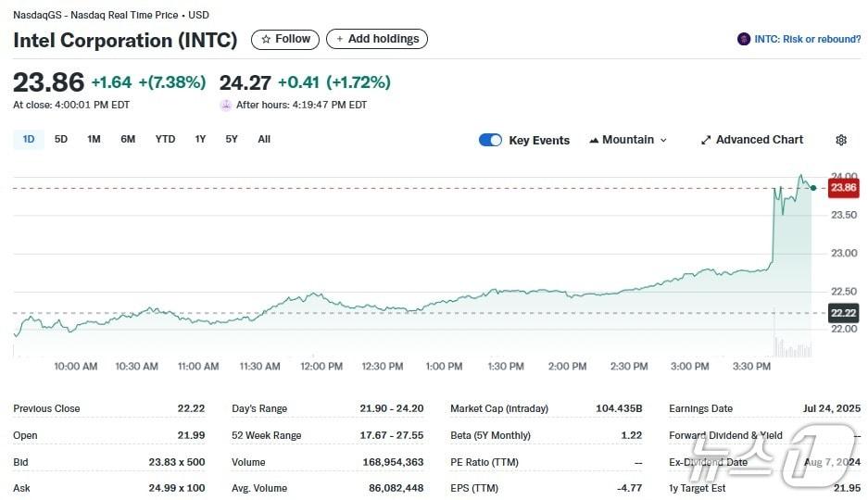
Task: Open chart settings gear icon
Action: pos(840,140)
